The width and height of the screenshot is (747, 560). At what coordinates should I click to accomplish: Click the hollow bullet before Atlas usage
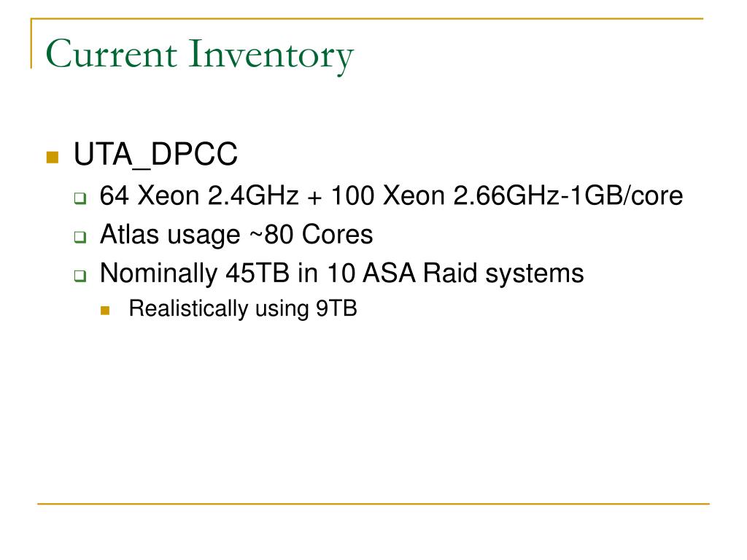click(x=80, y=237)
